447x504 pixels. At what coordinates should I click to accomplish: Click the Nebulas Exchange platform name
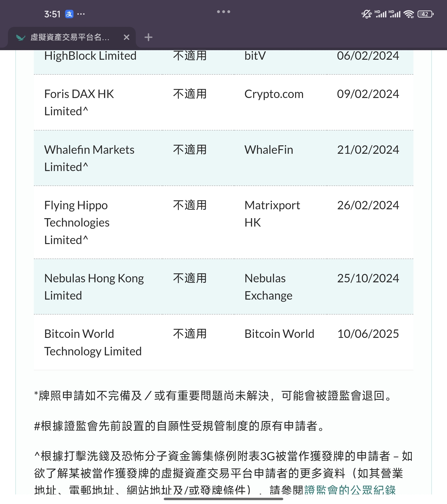coord(268,287)
